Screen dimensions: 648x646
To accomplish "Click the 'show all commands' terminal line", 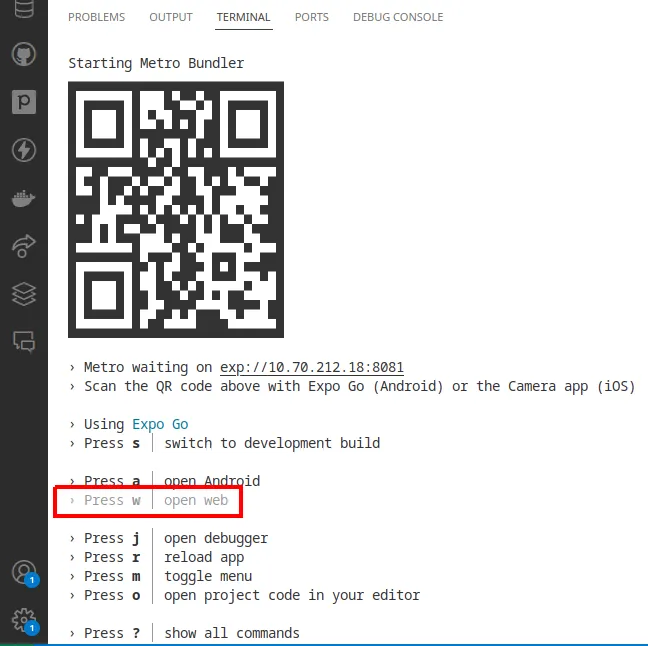I will click(x=185, y=633).
